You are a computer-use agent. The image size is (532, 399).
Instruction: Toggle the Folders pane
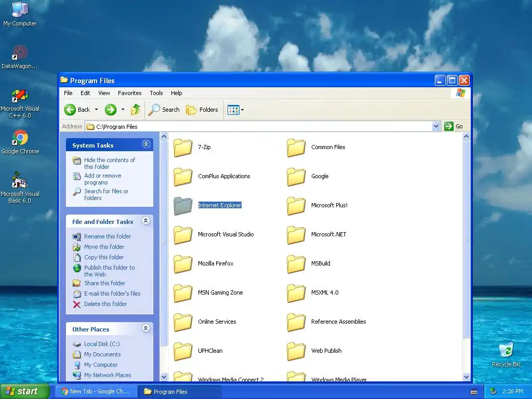click(x=202, y=110)
